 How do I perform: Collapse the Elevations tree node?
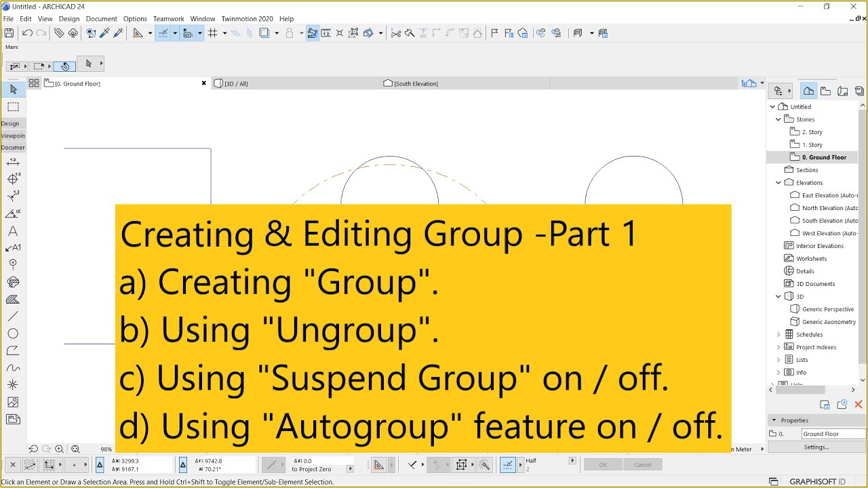click(x=778, y=182)
